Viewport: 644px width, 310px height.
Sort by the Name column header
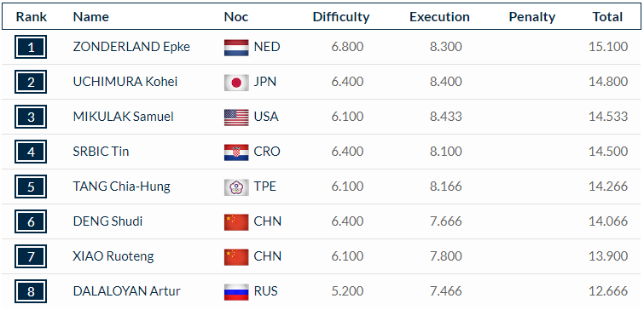coord(90,17)
